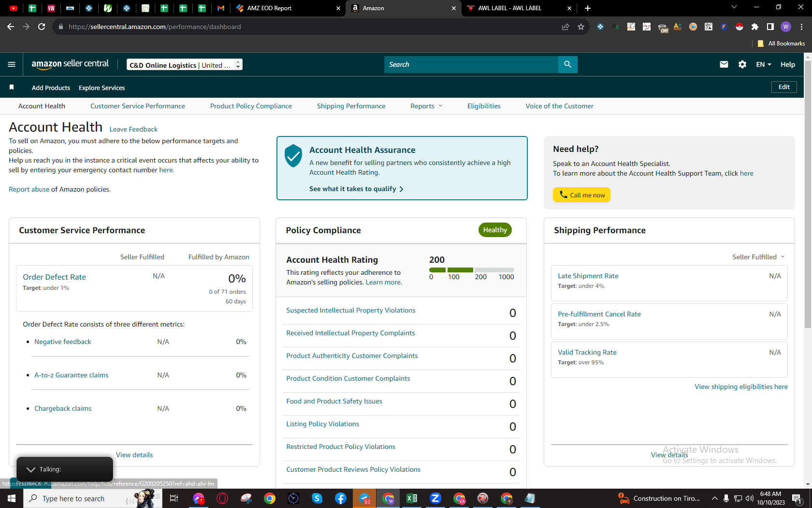812x508 pixels.
Task: Click the phone icon on Call me now
Action: (x=563, y=194)
